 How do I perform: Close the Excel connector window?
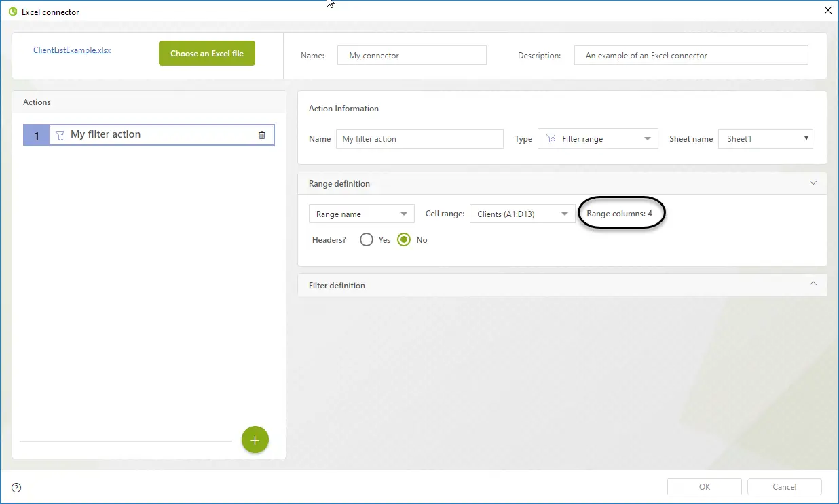click(x=827, y=10)
